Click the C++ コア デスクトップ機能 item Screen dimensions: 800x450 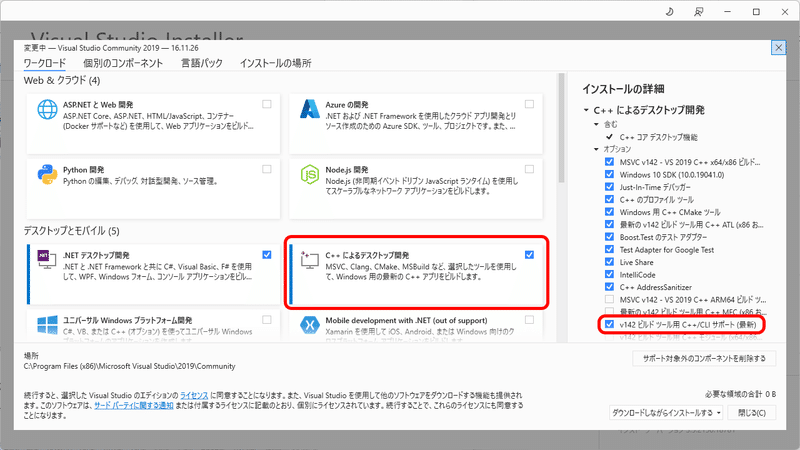[x=658, y=137]
